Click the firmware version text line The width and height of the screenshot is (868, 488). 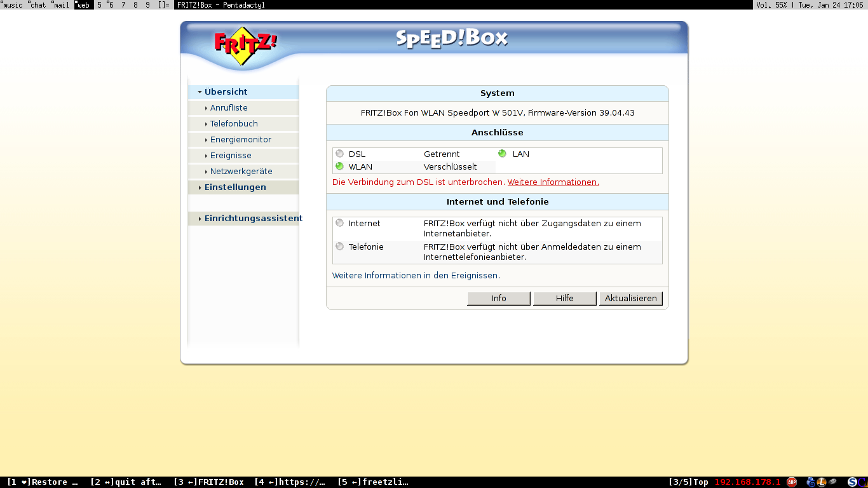[x=498, y=113]
